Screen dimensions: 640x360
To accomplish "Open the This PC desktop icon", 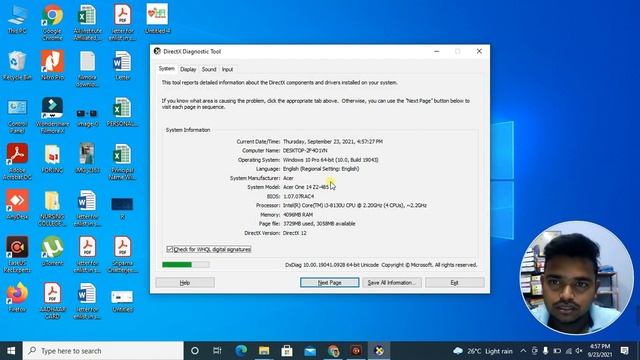I will coord(17,19).
